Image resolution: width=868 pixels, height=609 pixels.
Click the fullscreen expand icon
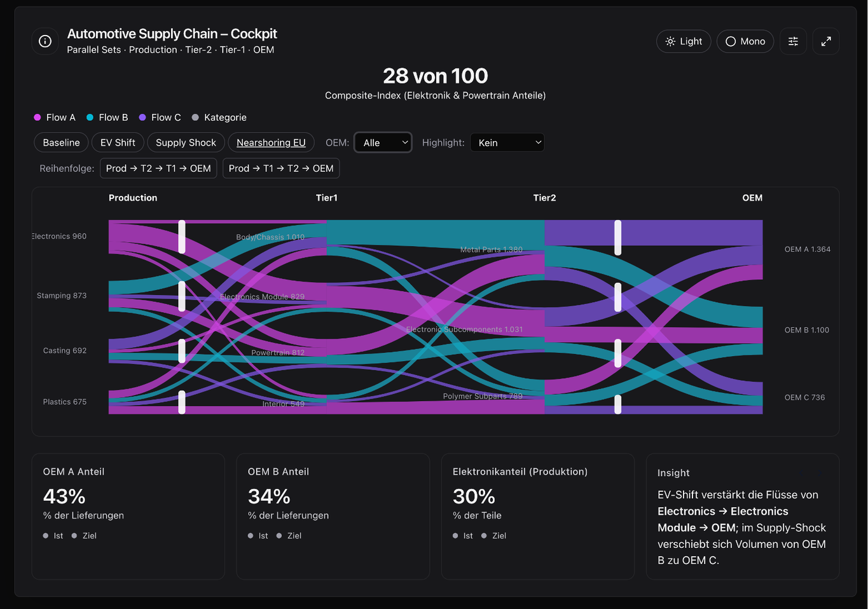tap(826, 41)
